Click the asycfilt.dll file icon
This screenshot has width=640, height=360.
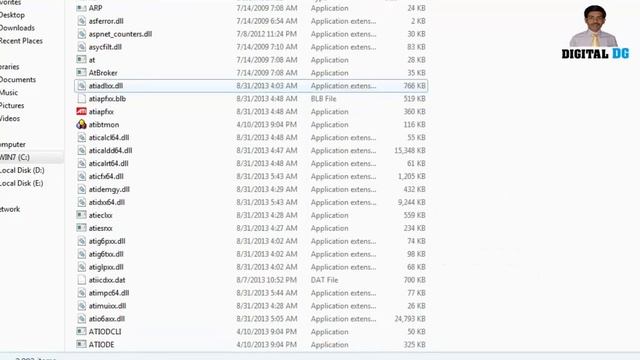tap(81, 47)
